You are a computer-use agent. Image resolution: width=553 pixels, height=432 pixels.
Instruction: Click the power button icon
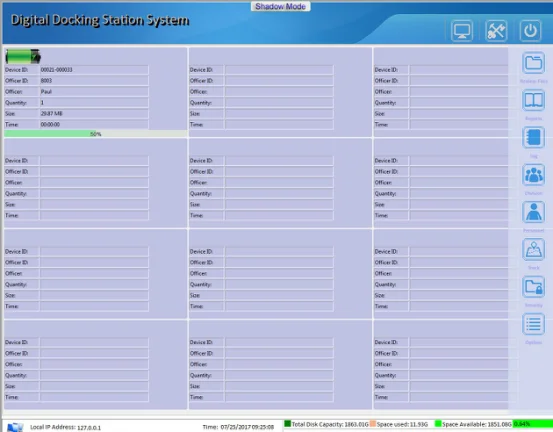click(530, 31)
